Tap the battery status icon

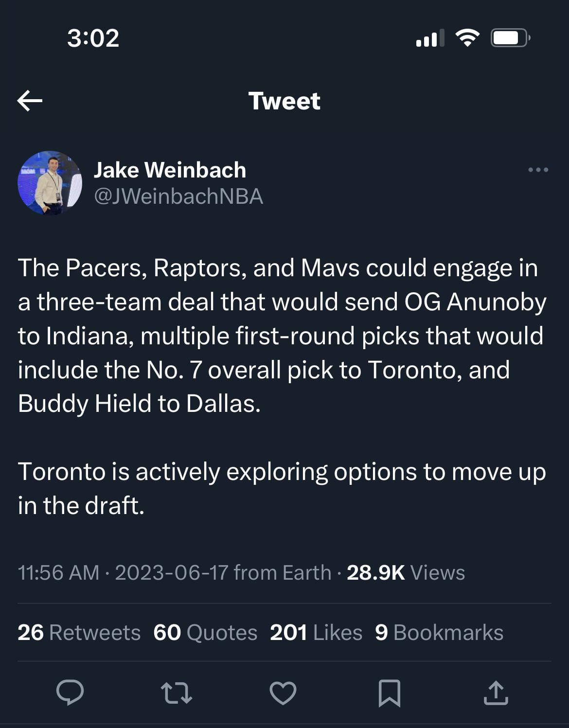pyautogui.click(x=510, y=37)
